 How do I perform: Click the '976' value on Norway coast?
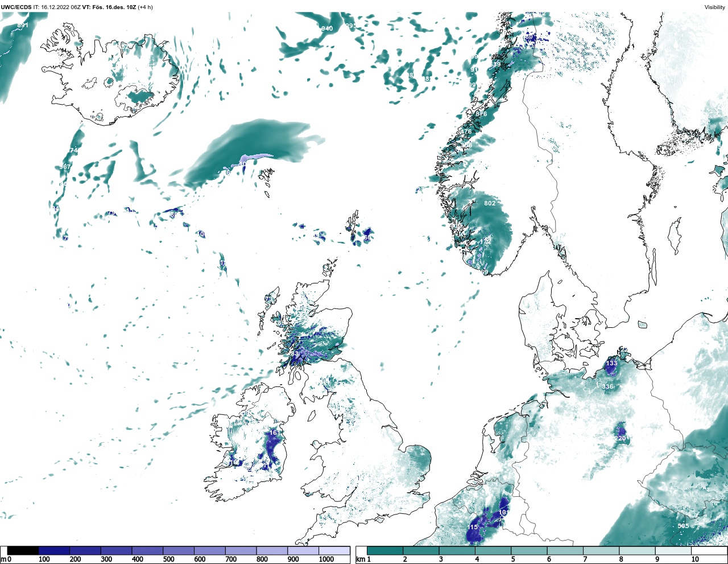click(481, 114)
